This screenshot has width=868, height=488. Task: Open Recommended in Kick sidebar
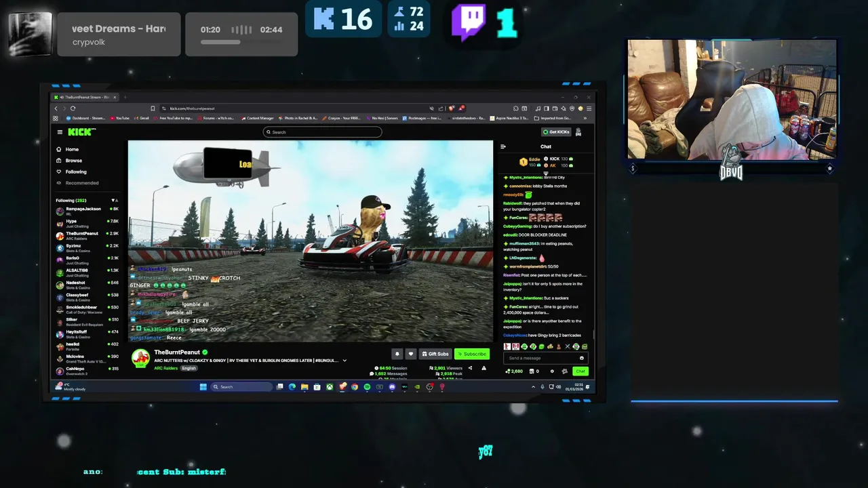pyautogui.click(x=78, y=183)
